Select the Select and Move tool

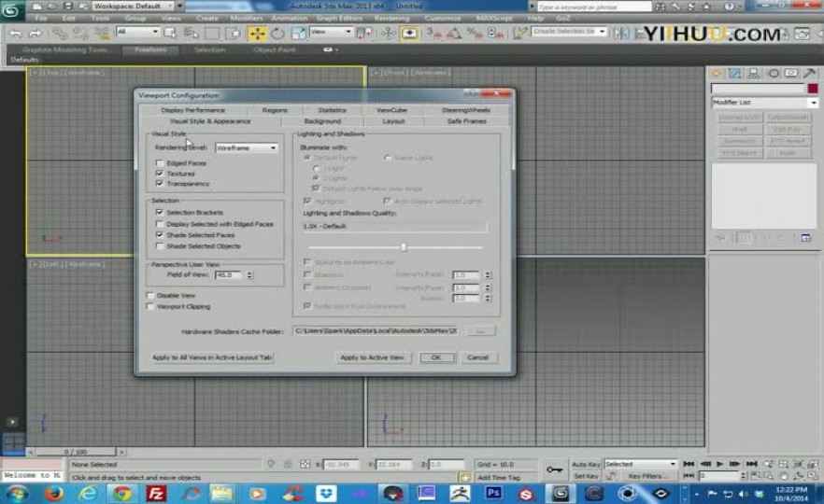(257, 34)
